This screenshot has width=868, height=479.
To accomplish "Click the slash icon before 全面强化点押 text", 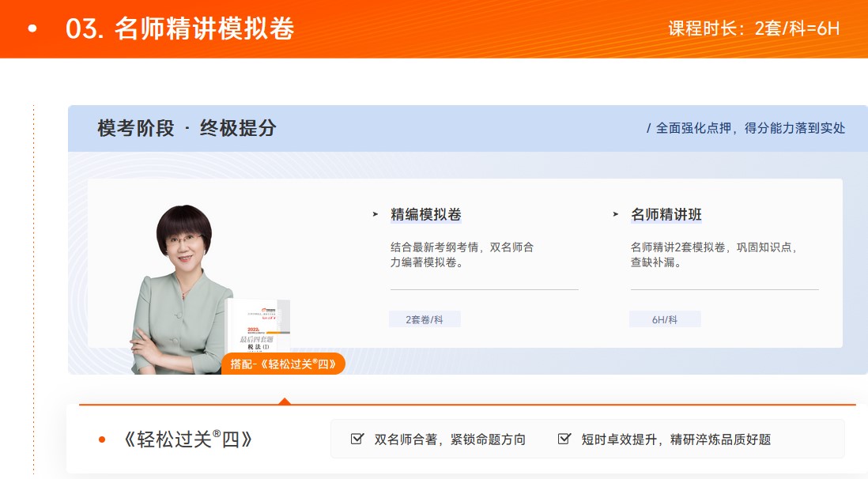I will coord(648,126).
